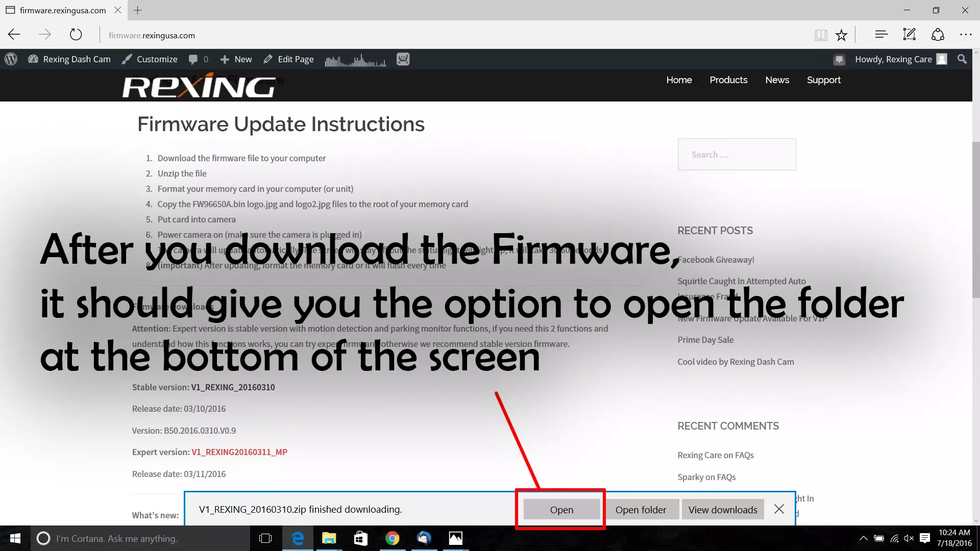The image size is (980, 551).
Task: Open site stats sparkline graph
Action: click(355, 60)
